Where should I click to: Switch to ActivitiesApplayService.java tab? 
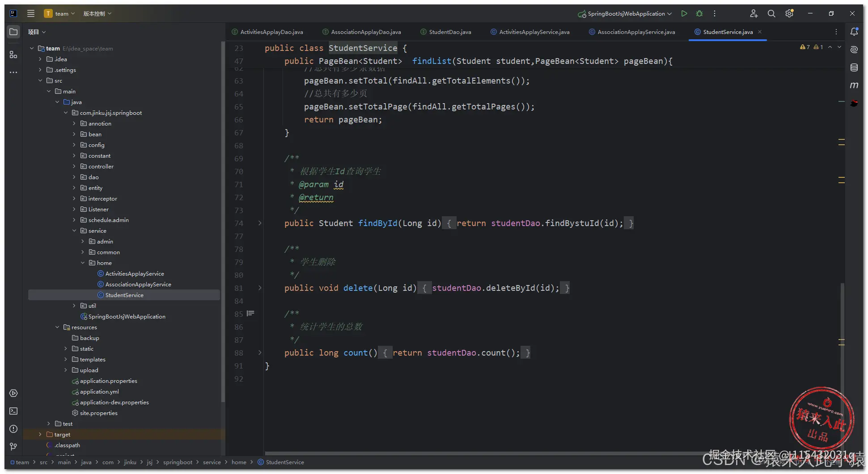(x=530, y=32)
